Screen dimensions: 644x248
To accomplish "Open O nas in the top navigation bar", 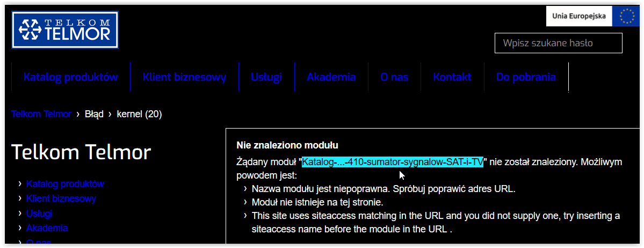I will click(x=394, y=77).
